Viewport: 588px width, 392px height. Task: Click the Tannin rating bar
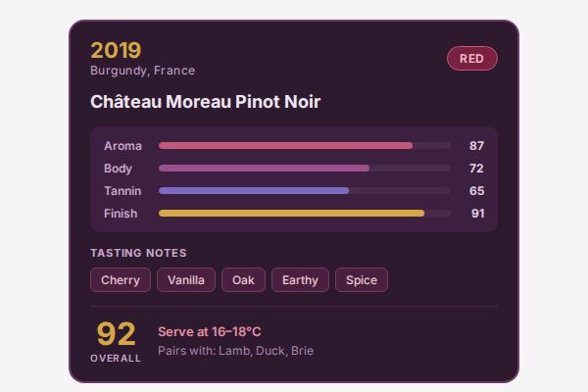304,191
